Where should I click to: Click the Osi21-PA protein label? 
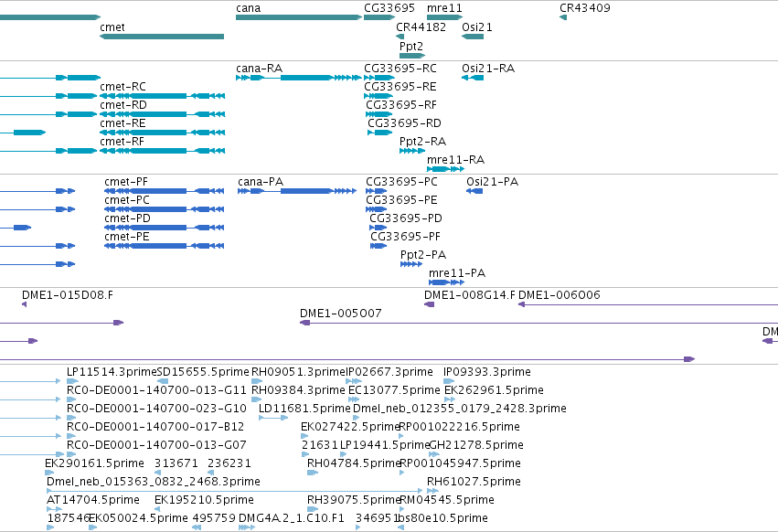492,182
